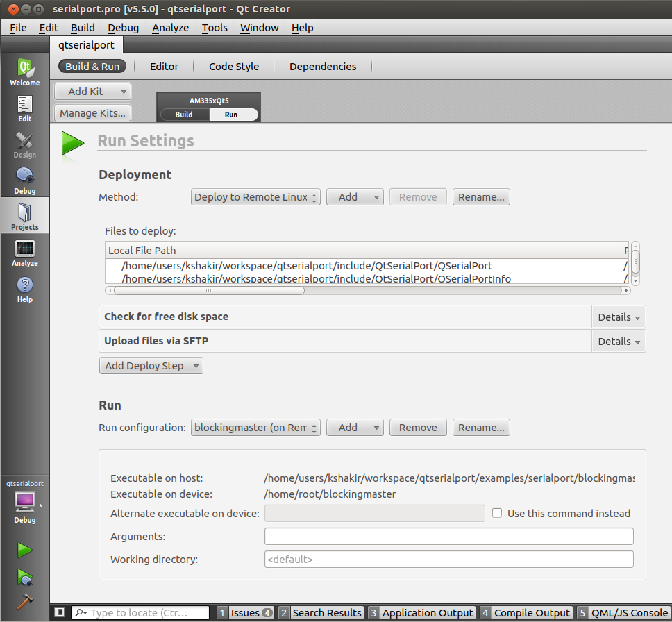Screen dimensions: 672x622
Task: Click deployment Rename... button
Action: point(481,197)
